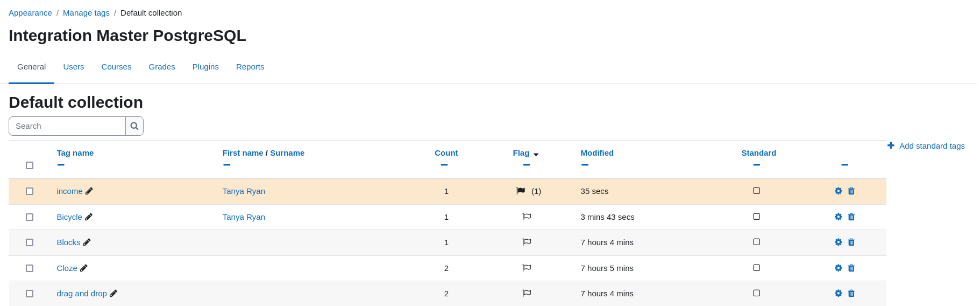Collapse the actions column
The image size is (980, 306).
click(x=845, y=165)
